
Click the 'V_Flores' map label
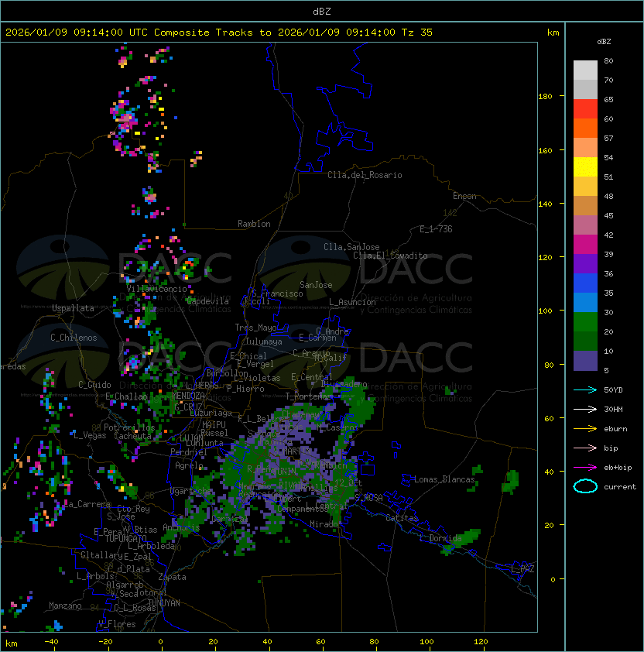click(x=117, y=624)
